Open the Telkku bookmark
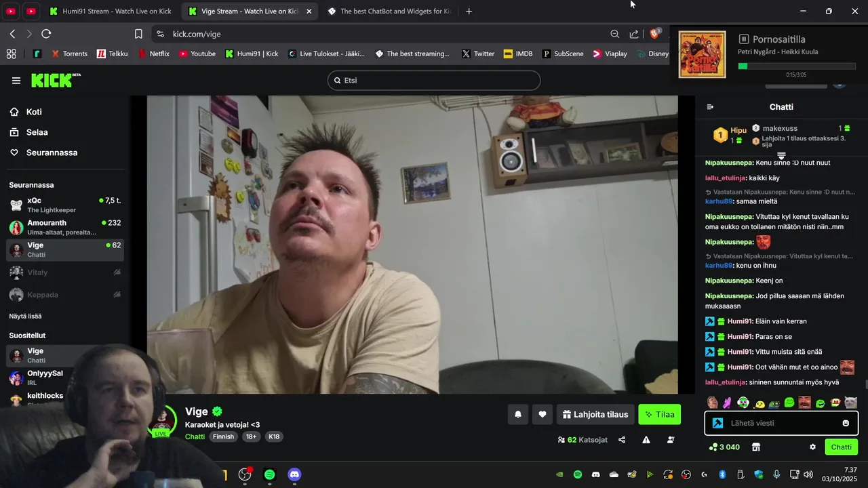Viewport: 868px width, 488px height. click(x=112, y=54)
